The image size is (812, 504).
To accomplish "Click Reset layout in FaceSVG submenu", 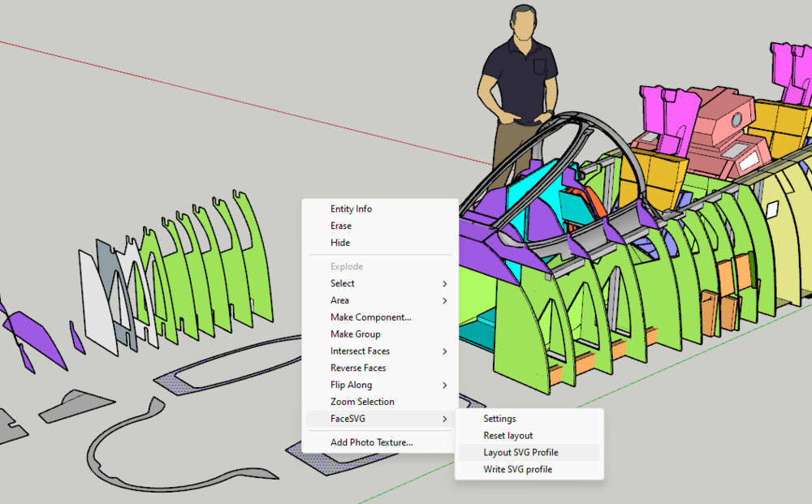I will tap(508, 436).
